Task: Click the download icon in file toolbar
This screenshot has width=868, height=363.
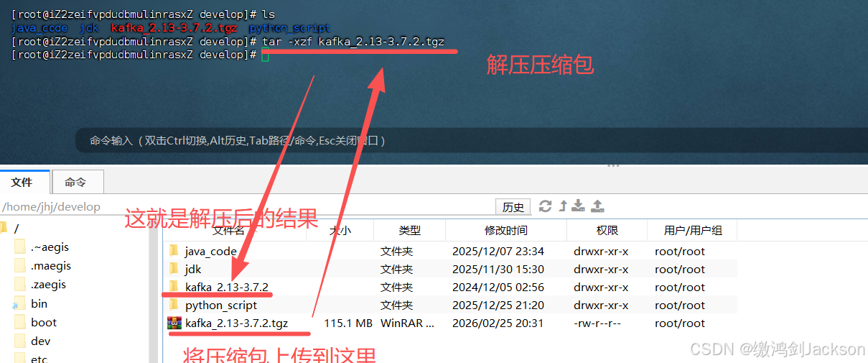Action: point(579,206)
